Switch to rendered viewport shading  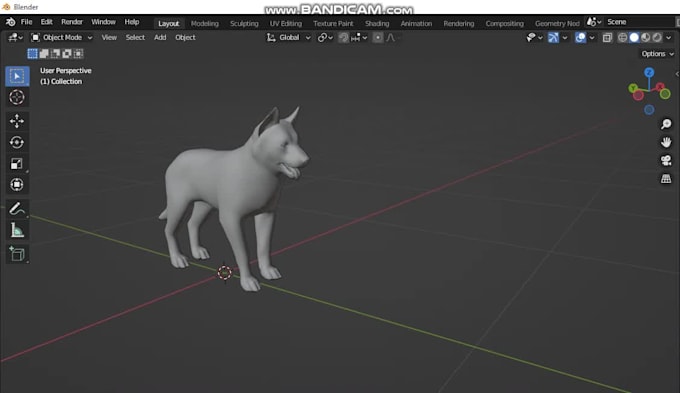(x=657, y=38)
